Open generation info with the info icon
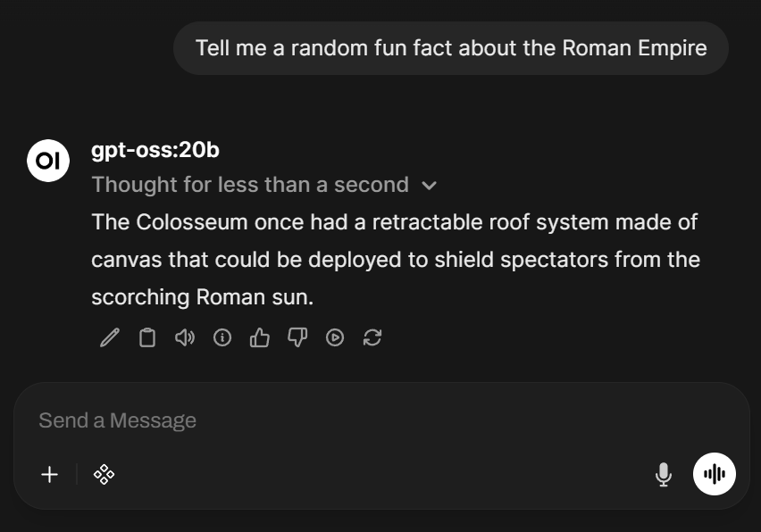 pos(222,337)
